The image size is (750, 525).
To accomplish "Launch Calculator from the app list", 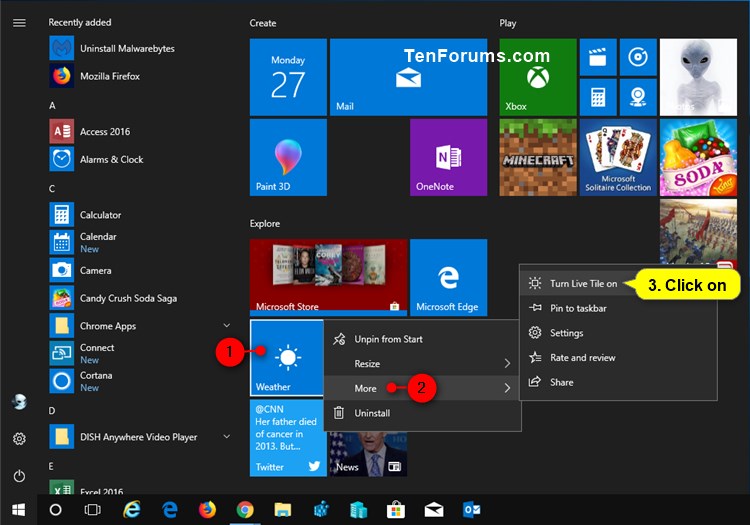I will click(140, 215).
